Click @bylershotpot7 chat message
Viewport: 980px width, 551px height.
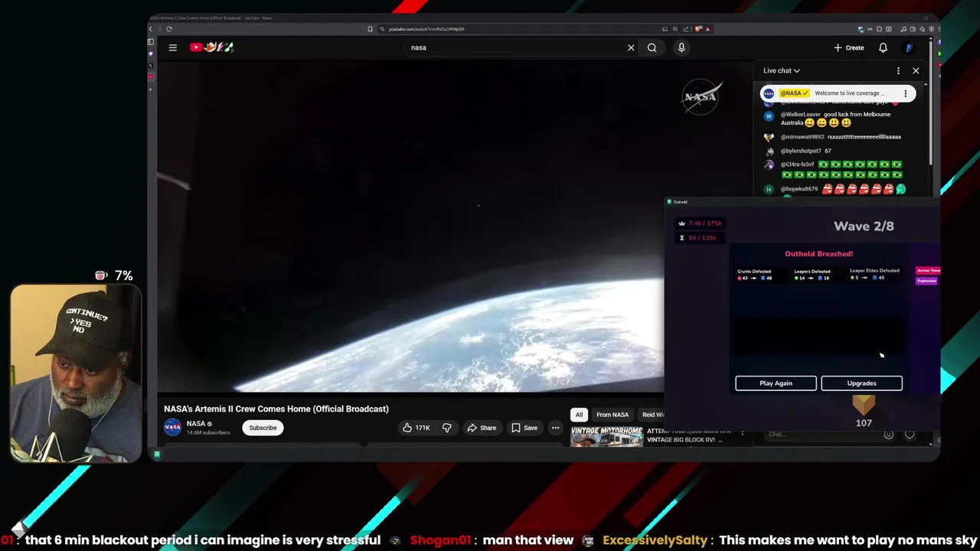click(x=800, y=151)
